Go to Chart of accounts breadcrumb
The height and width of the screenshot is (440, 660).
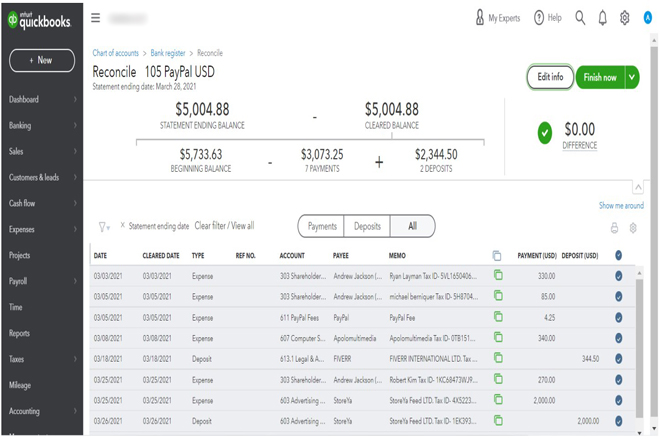click(115, 53)
